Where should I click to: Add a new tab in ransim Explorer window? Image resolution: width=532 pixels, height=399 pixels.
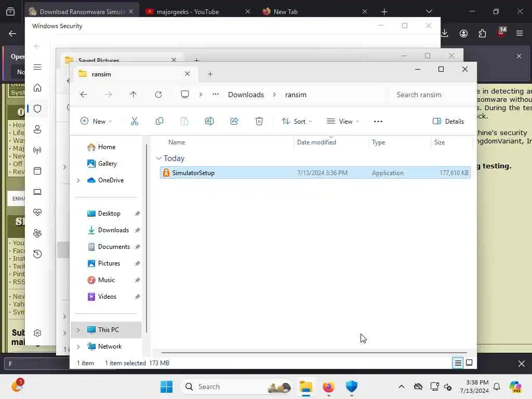tap(210, 74)
